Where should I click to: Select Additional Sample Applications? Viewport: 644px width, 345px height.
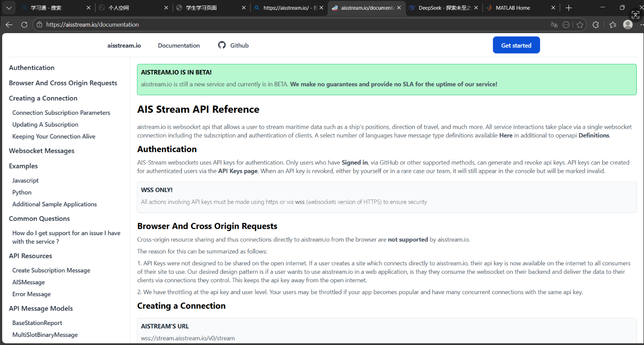55,204
